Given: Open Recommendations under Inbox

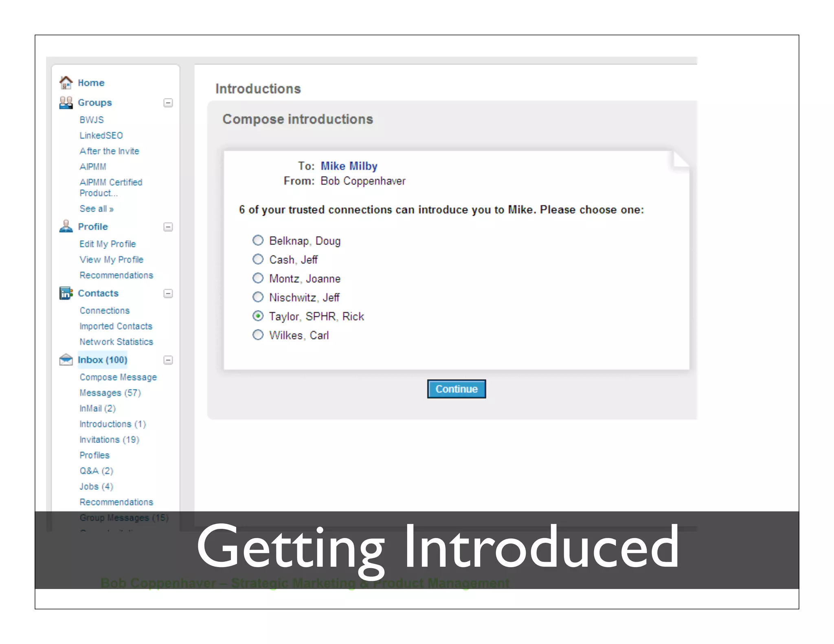Looking at the screenshot, I should coord(116,502).
